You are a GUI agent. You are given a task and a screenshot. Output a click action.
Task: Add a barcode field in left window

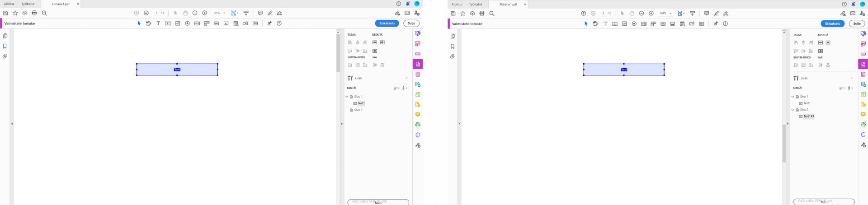pyautogui.click(x=255, y=23)
